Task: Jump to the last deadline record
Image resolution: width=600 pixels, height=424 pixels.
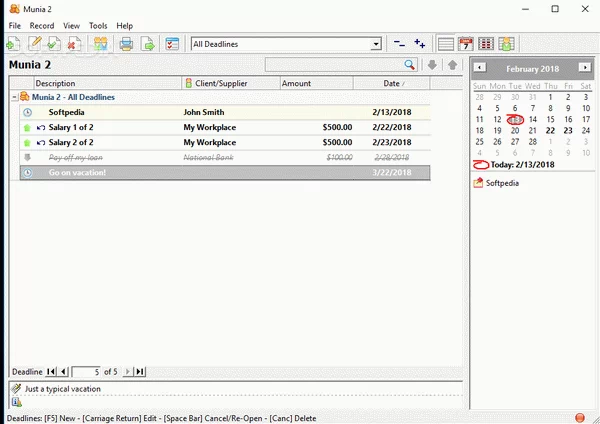Action: [x=140, y=372]
